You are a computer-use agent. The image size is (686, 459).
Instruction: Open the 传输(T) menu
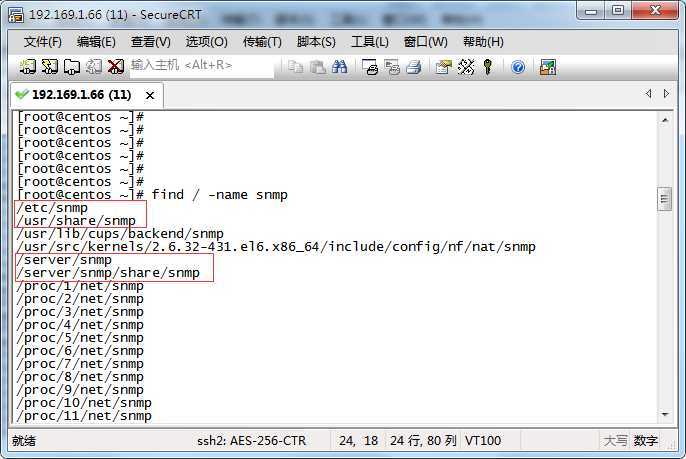(x=262, y=42)
